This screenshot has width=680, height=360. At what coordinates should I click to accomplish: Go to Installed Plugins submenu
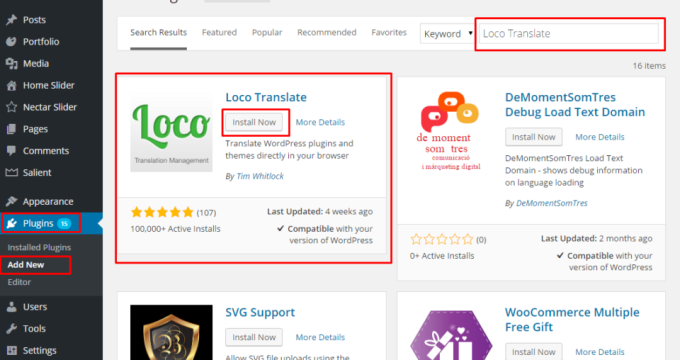tap(39, 247)
